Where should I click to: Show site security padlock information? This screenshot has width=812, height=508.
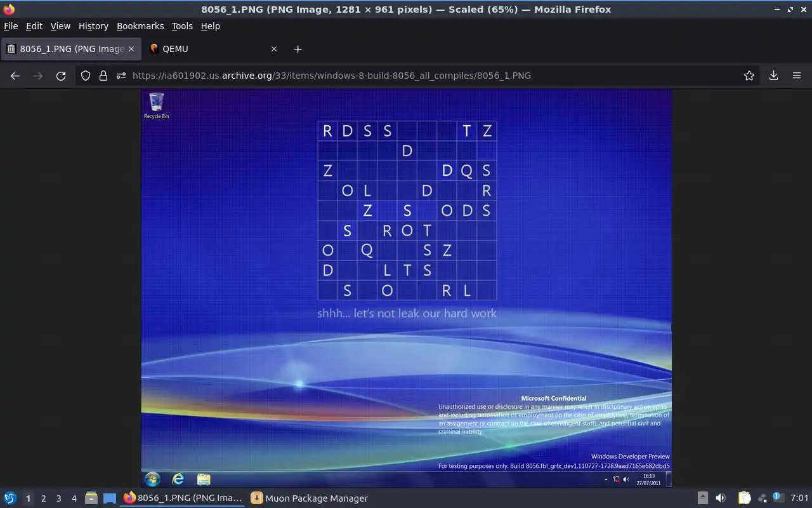tap(103, 76)
